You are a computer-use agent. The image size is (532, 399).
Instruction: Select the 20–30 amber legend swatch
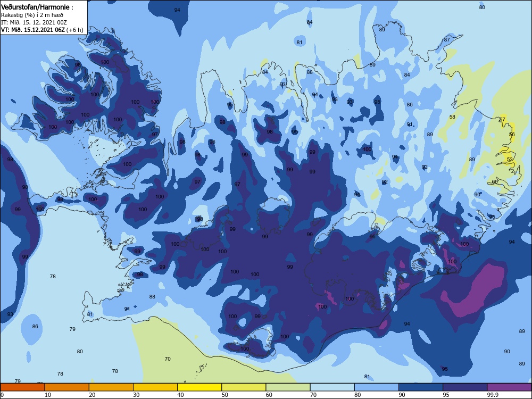[111, 387]
